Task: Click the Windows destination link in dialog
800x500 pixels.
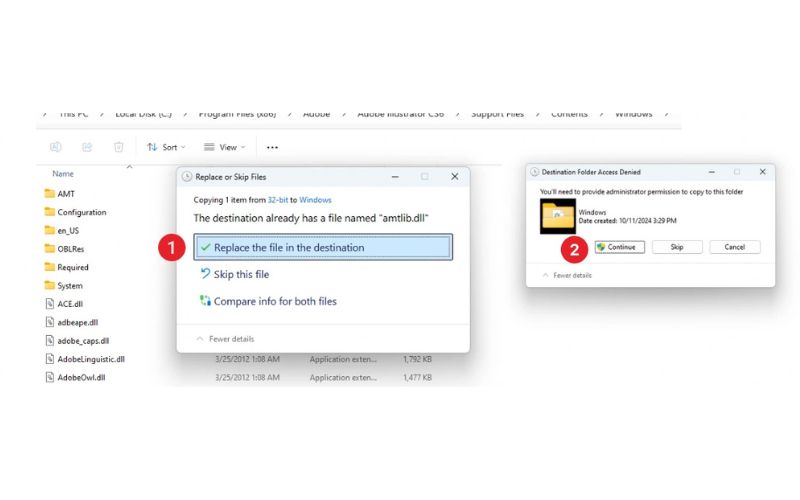Action: pos(315,200)
